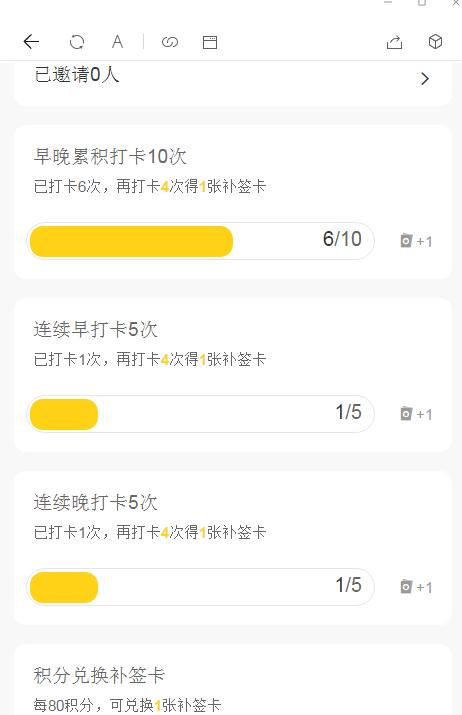
Task: Select the 连续晚打卡5次 task title
Action: click(x=95, y=503)
